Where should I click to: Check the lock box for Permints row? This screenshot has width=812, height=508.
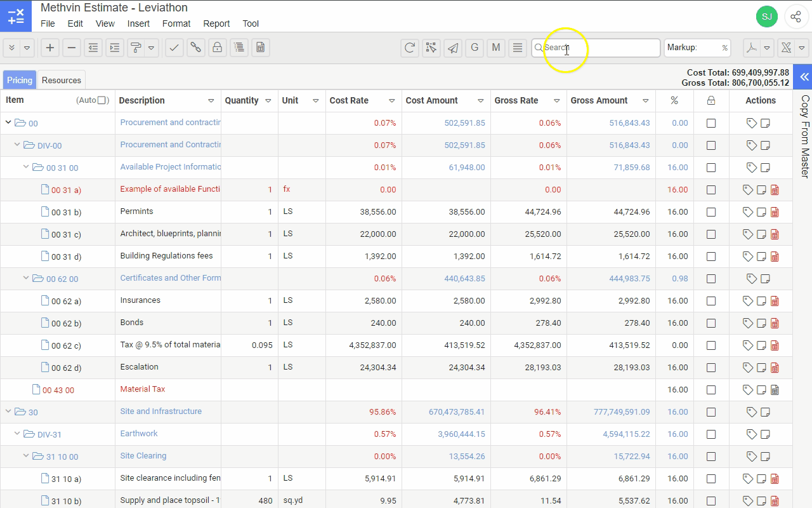711,212
